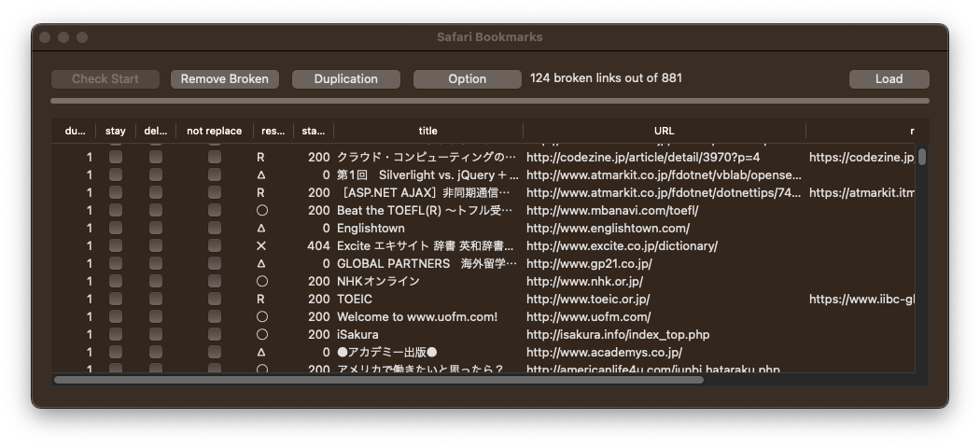This screenshot has height=447, width=980.
Task: Click the horizontal scrollbar under the table
Action: tap(378, 380)
